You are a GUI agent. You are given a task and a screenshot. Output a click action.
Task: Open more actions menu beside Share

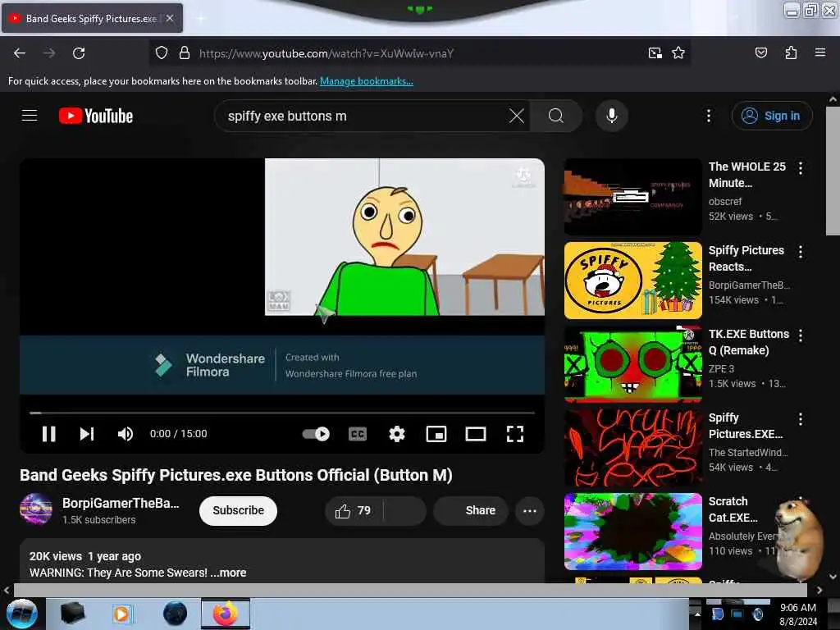(x=529, y=511)
